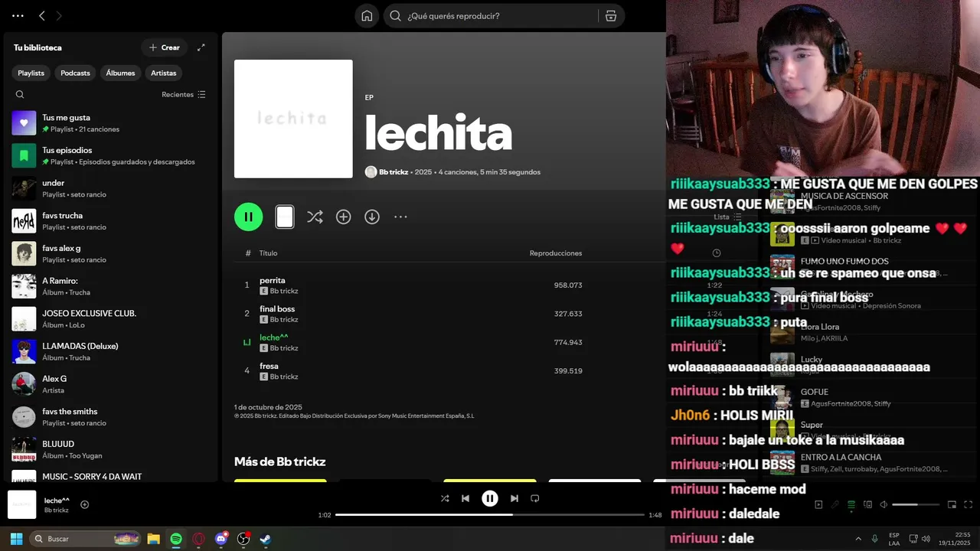This screenshot has height=551, width=980.
Task: Open 'MUSIC - SORRY 4 DA WAIT' in library
Action: point(111,474)
